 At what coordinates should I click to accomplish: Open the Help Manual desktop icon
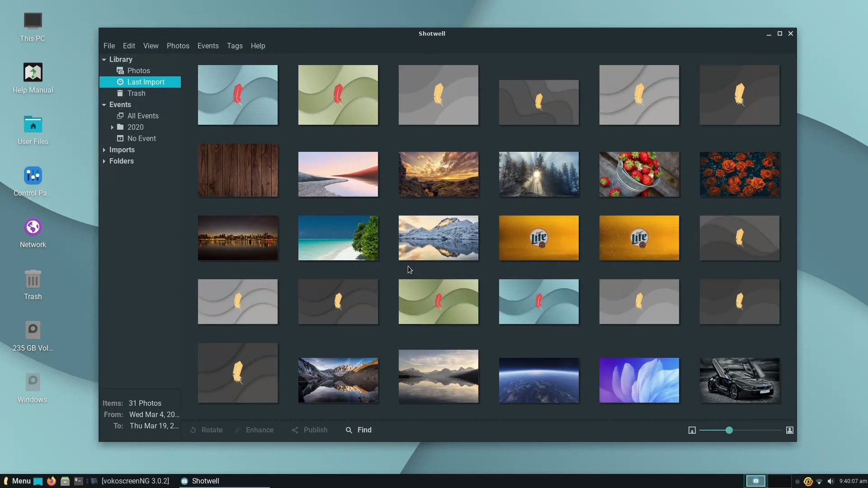point(33,79)
